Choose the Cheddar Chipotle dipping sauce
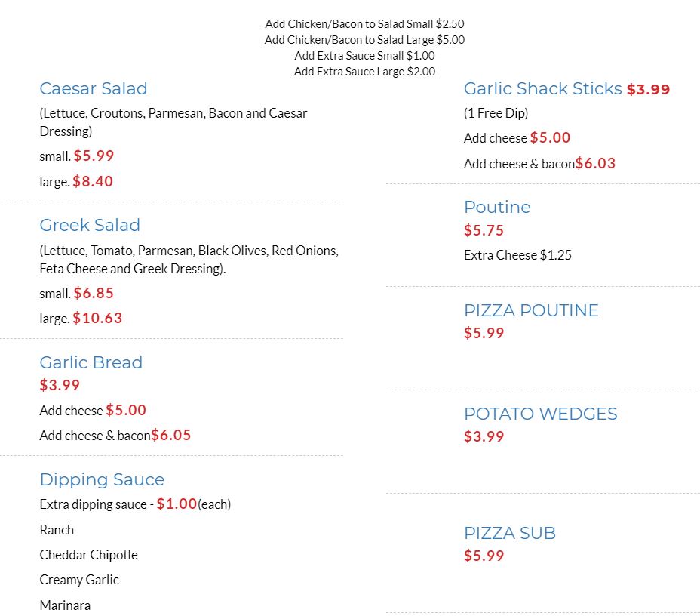This screenshot has height=616, width=700. [88, 555]
